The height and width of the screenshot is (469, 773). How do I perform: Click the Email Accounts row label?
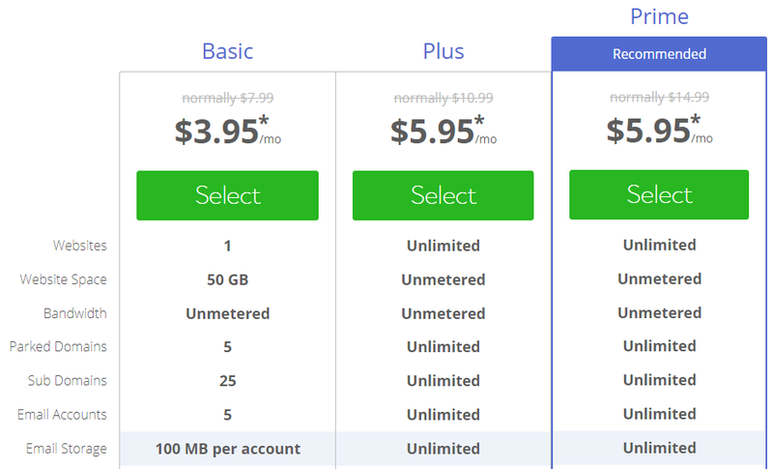tap(62, 415)
